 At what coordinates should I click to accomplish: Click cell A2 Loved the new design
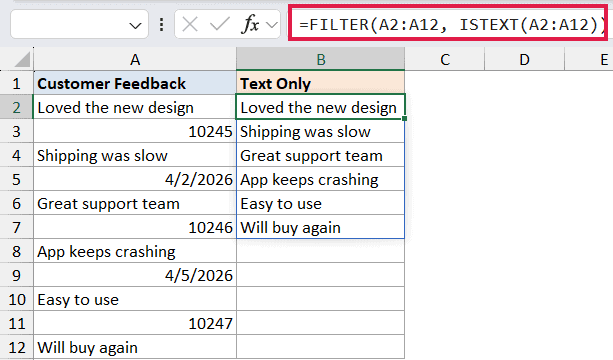point(135,107)
